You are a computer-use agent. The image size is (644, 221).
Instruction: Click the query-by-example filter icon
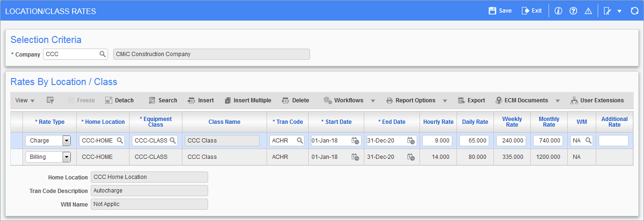click(51, 100)
